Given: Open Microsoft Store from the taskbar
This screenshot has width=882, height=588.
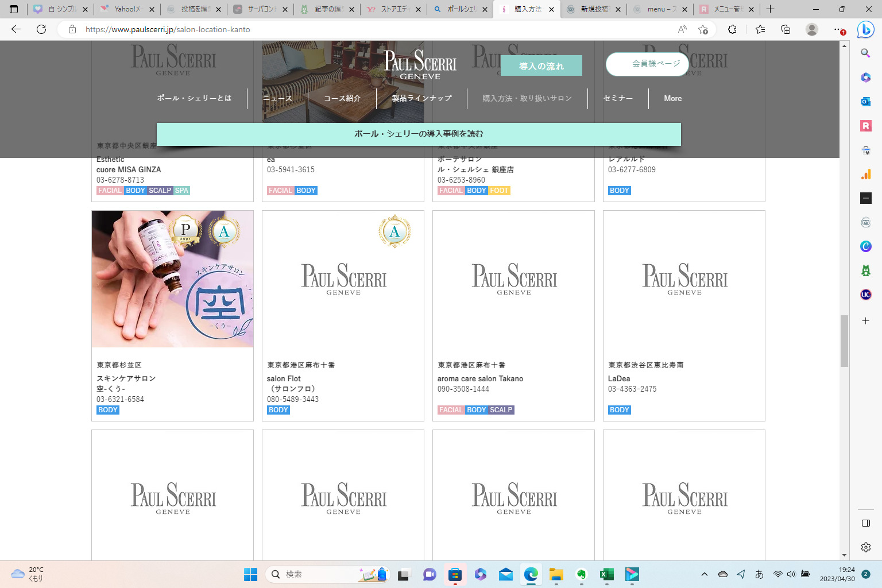Looking at the screenshot, I should (455, 574).
